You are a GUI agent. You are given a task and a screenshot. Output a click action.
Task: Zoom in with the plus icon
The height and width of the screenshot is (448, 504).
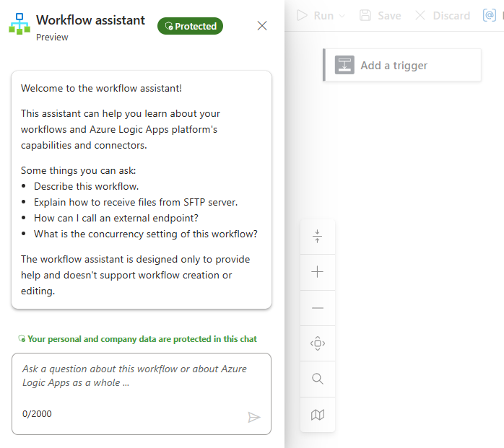tap(317, 272)
